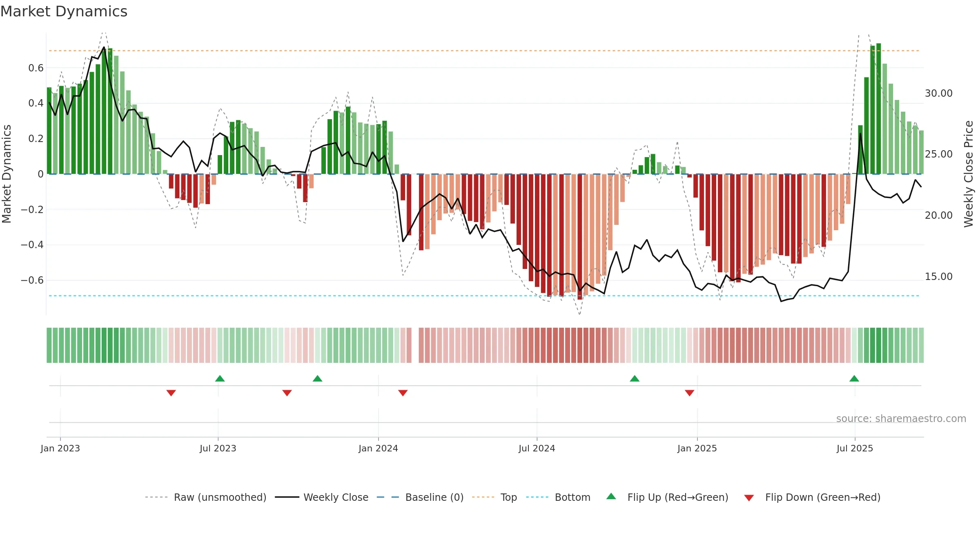980x551 pixels.
Task: Click the Market Dynamics chart title
Action: 64,11
